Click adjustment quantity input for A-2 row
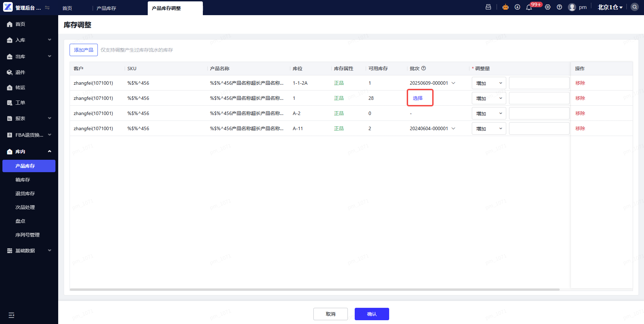The width and height of the screenshot is (644, 324). tap(539, 113)
